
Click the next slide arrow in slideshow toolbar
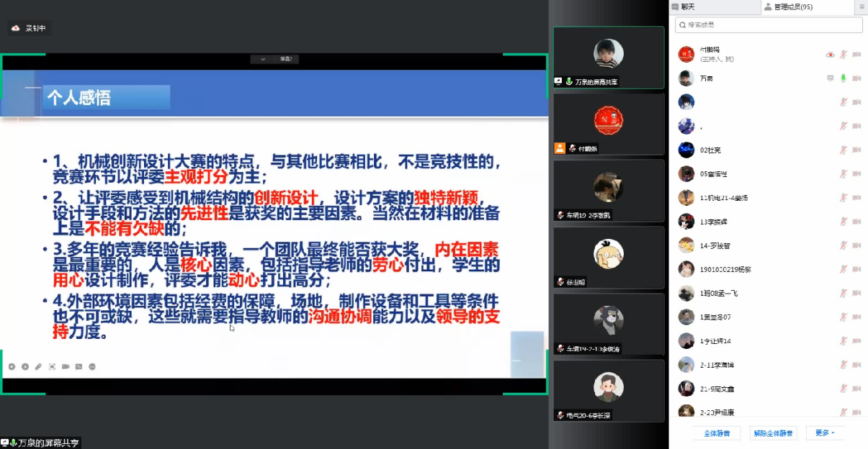tap(25, 367)
